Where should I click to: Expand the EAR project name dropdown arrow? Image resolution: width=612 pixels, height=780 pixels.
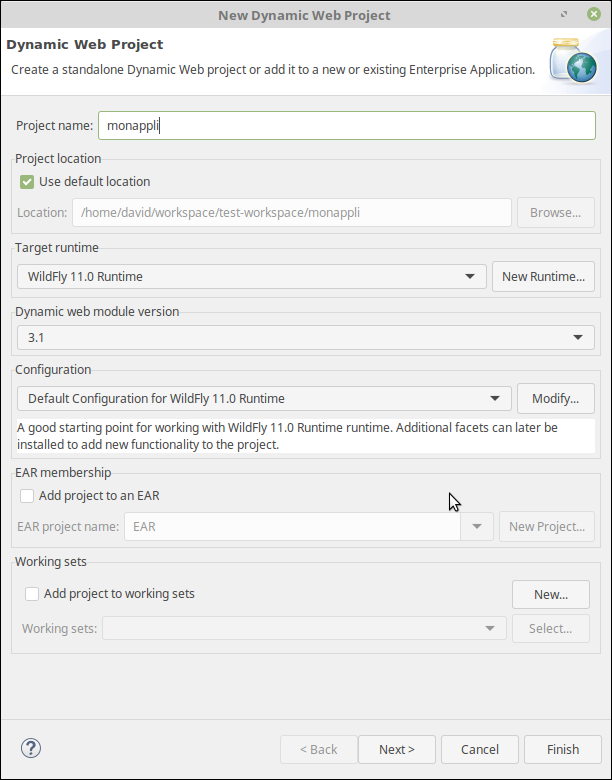click(x=477, y=527)
